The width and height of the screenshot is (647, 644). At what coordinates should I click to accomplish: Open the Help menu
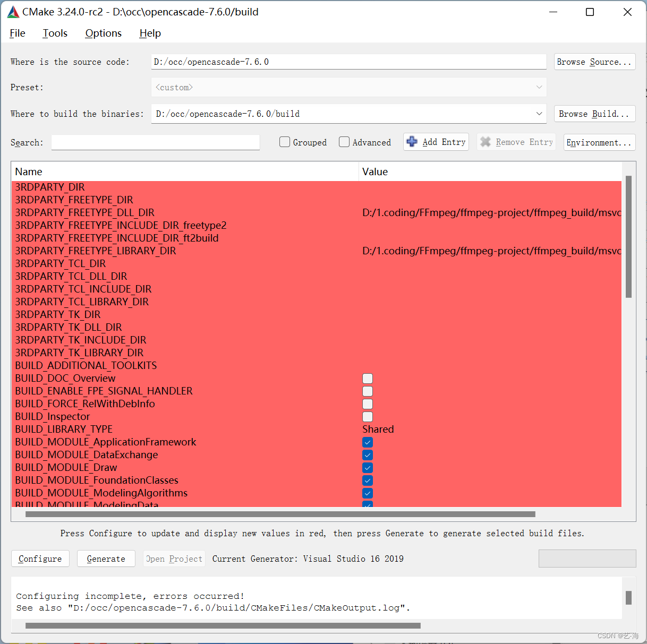(x=150, y=33)
